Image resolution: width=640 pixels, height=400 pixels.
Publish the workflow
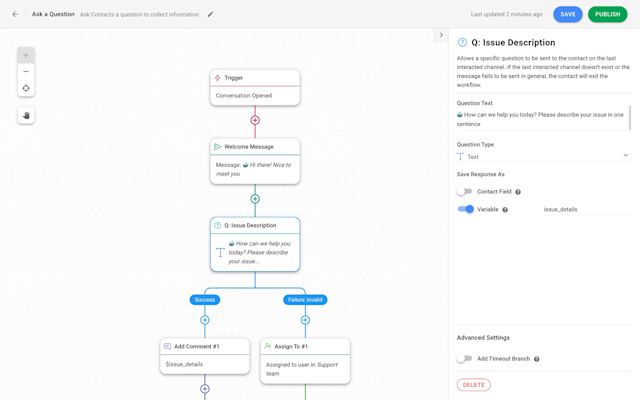tap(607, 14)
